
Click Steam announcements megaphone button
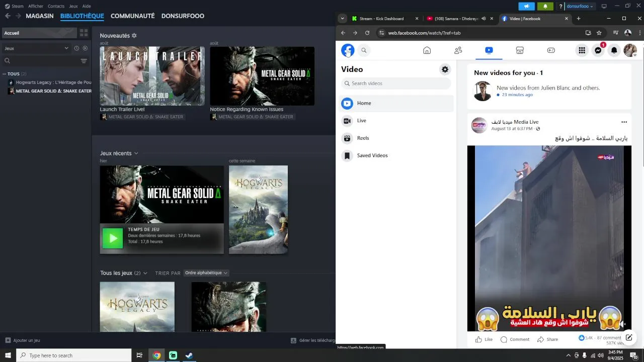(526, 6)
